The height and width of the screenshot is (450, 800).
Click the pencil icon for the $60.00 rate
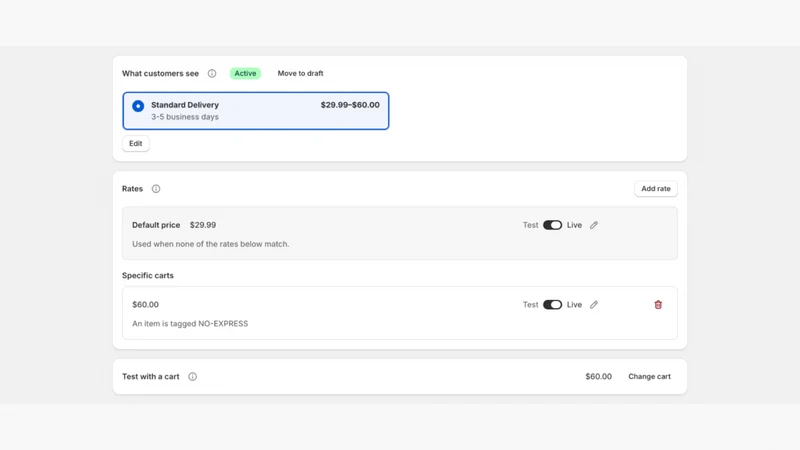pyautogui.click(x=594, y=305)
